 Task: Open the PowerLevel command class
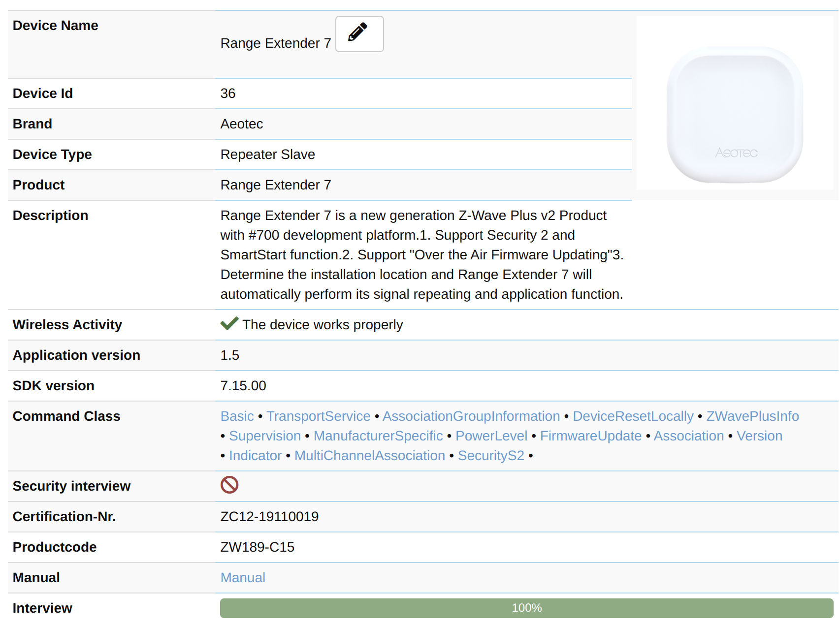click(491, 436)
